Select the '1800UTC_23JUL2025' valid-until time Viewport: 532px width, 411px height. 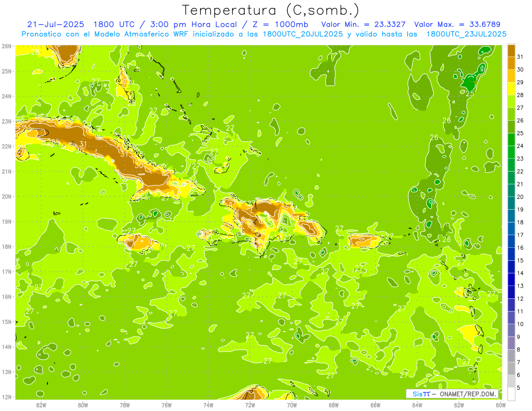466,34
